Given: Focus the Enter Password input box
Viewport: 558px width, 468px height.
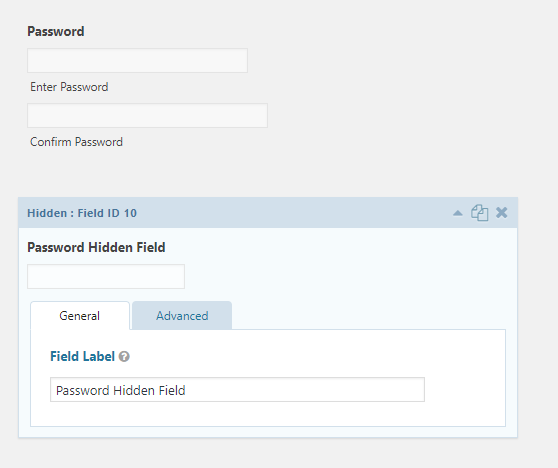Looking at the screenshot, I should tap(137, 61).
